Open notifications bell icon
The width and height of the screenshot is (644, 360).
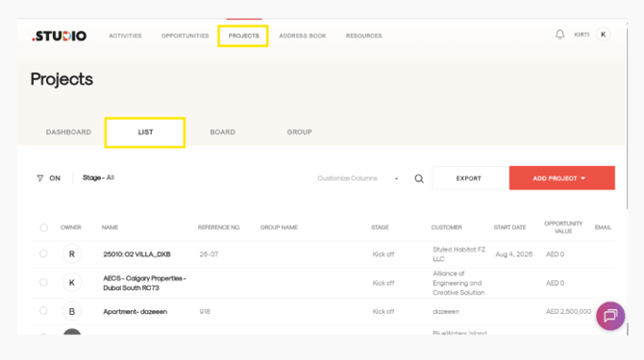(x=559, y=35)
